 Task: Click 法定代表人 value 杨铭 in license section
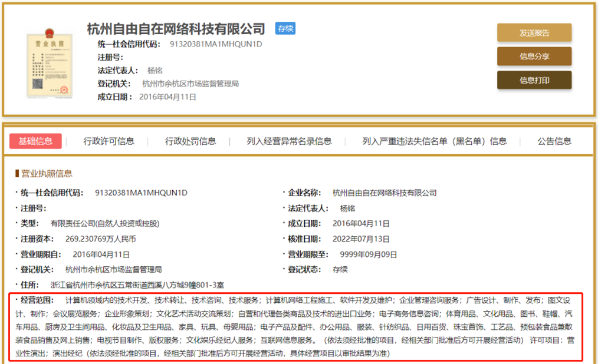pyautogui.click(x=347, y=209)
